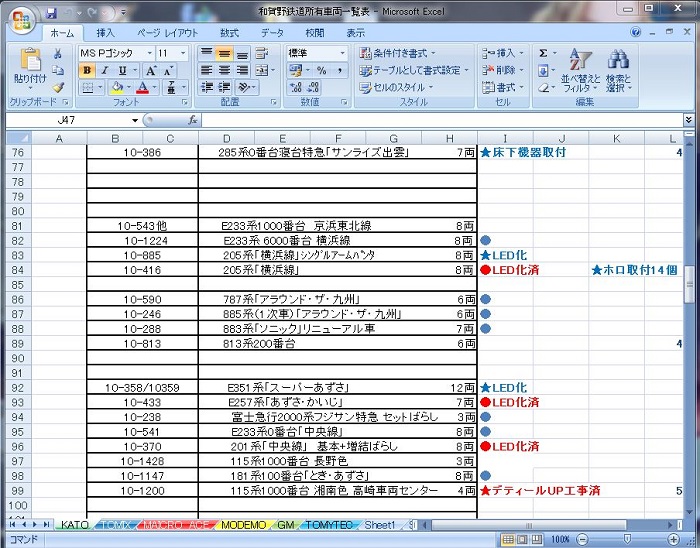The width and height of the screenshot is (700, 548).
Task: Open text orientation options
Action: (245, 87)
